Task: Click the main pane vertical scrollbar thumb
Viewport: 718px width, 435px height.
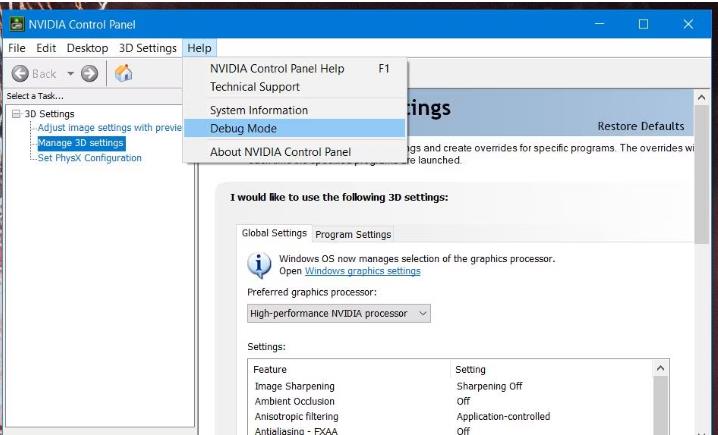Action: [701, 174]
